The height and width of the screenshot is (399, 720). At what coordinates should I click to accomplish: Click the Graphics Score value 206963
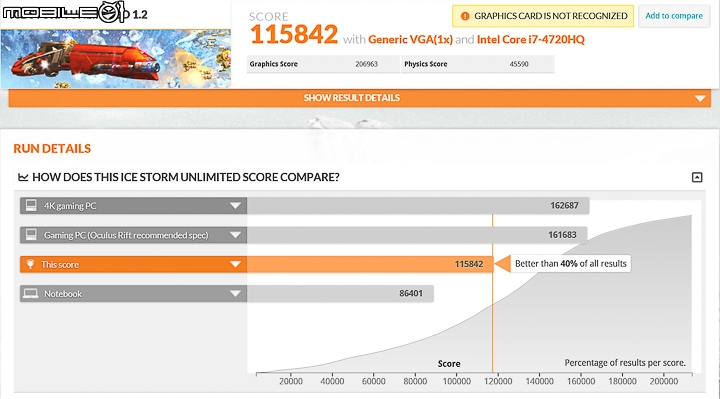coord(366,64)
